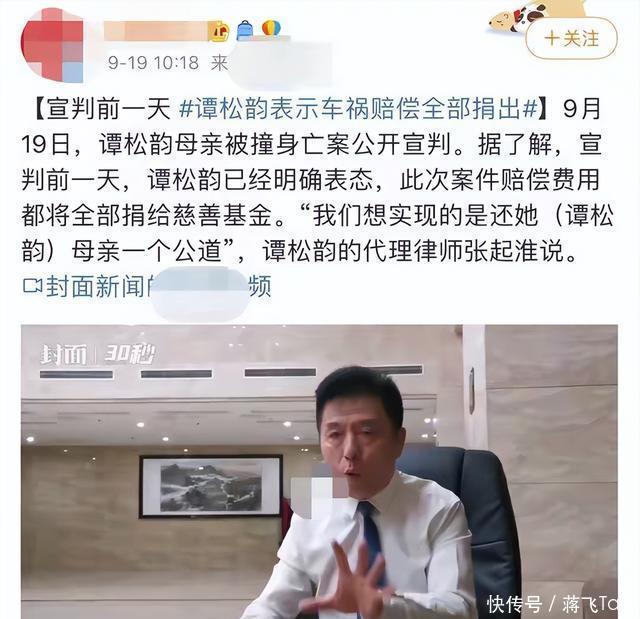Screen dimensions: 640x619
Task: Click the hot air balloon badge icon
Action: pos(271,28)
